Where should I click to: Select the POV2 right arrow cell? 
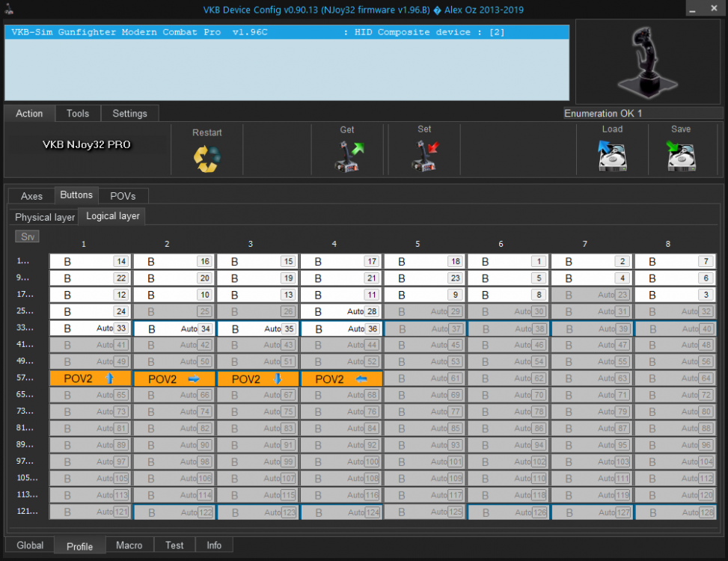point(174,379)
